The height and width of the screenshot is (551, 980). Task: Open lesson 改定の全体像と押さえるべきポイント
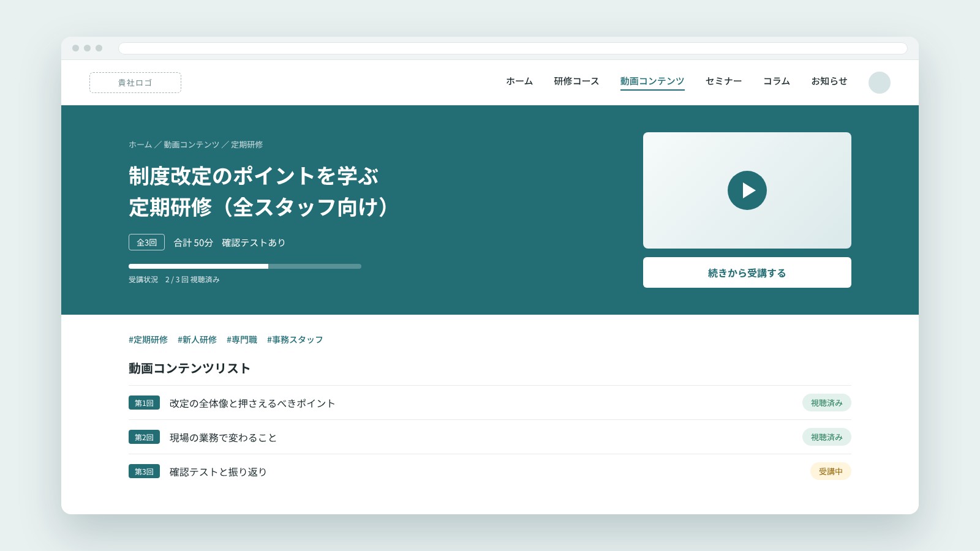pyautogui.click(x=252, y=403)
